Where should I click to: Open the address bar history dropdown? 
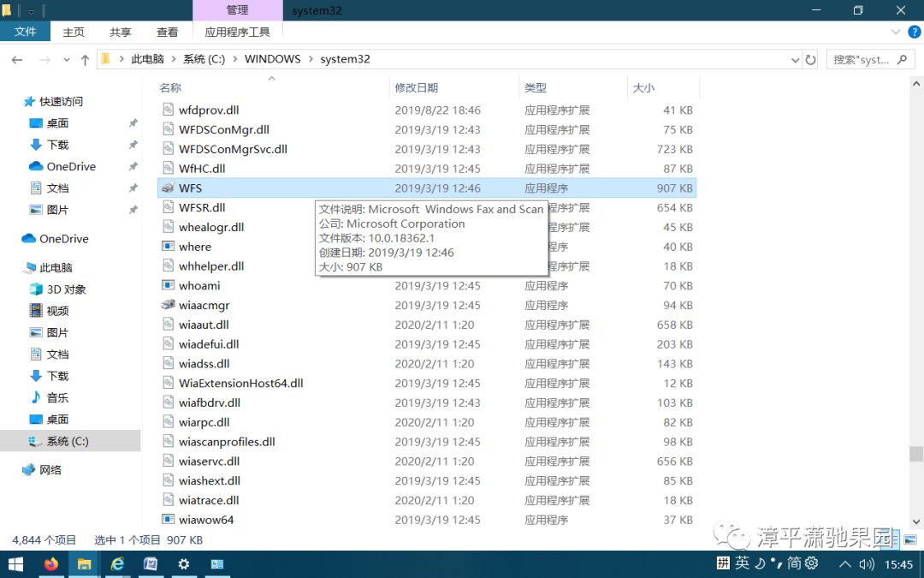pos(795,60)
